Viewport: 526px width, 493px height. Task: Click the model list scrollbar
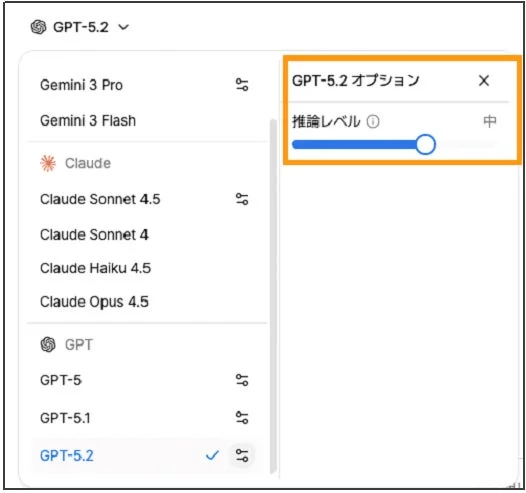point(273,296)
